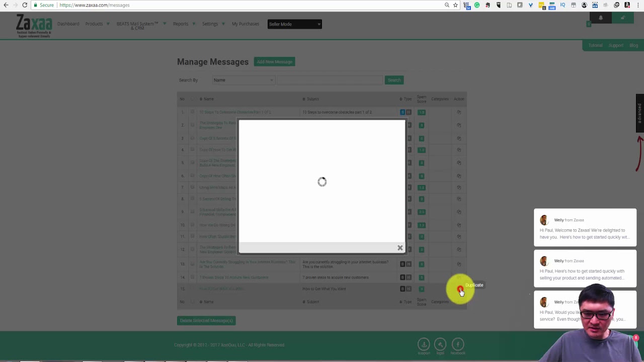Open message 'Are You Currently Struggling In Your Internet Business'

pos(248,264)
